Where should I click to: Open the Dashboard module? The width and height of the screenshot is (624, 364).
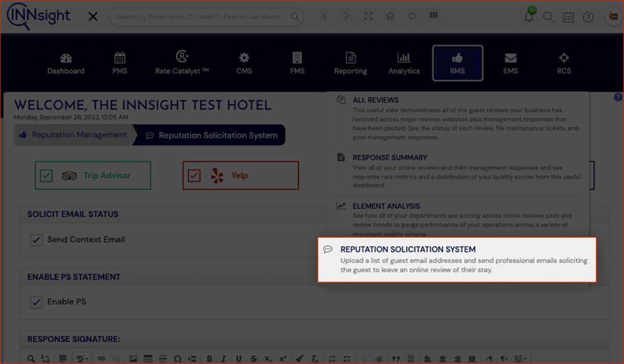coord(66,63)
